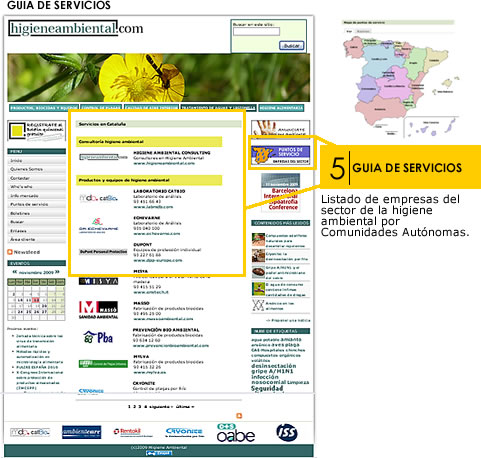
Task: Open the Higiene Ambiental Consulting website link
Action: pos(164,163)
